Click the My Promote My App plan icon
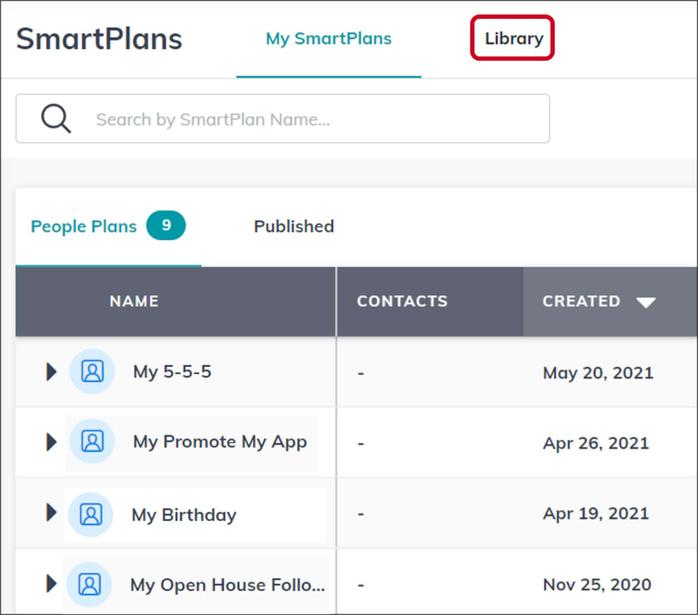The width and height of the screenshot is (698, 615). point(92,442)
